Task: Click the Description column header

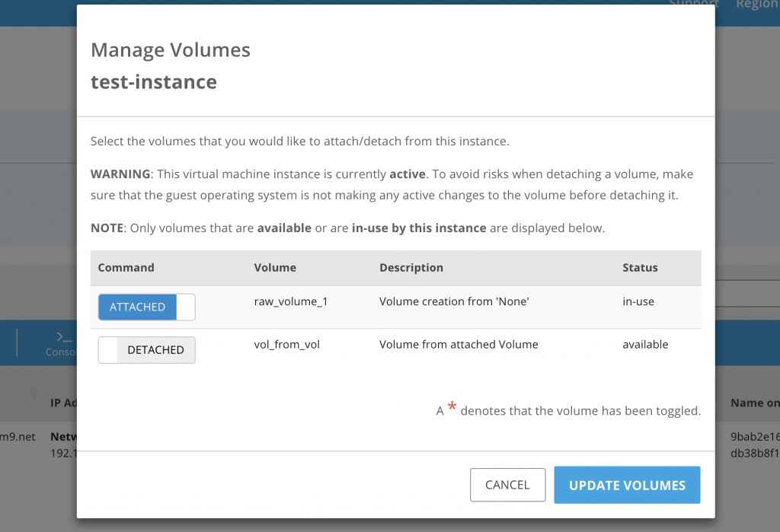Action: click(x=411, y=268)
